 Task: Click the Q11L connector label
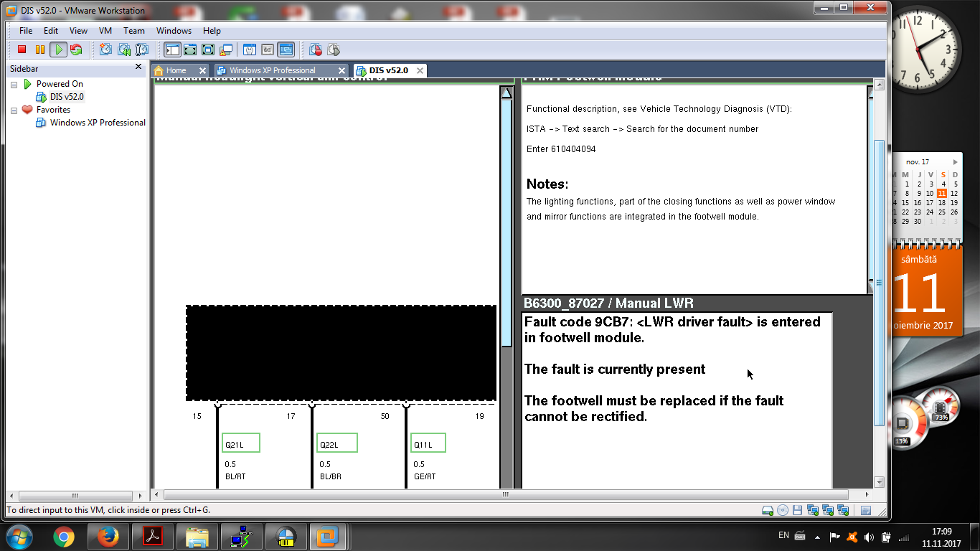(x=428, y=443)
